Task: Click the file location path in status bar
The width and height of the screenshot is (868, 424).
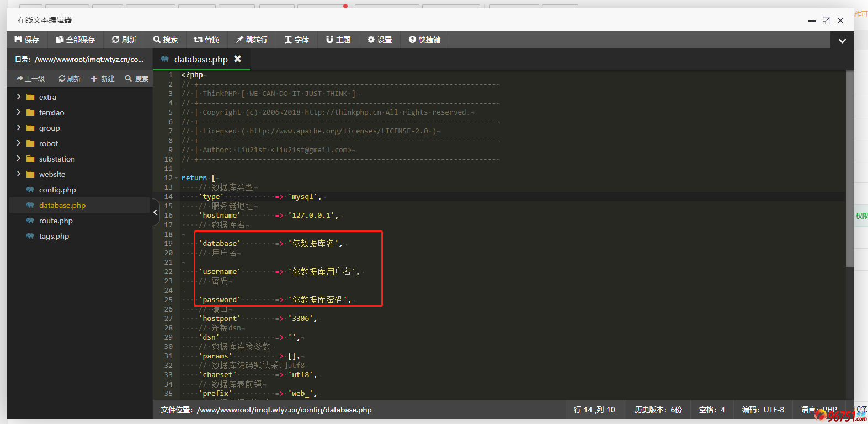Action: (266, 410)
